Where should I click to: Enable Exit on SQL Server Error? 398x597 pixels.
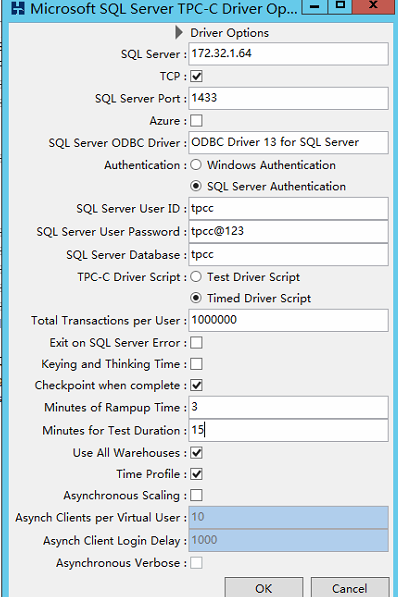point(197,343)
